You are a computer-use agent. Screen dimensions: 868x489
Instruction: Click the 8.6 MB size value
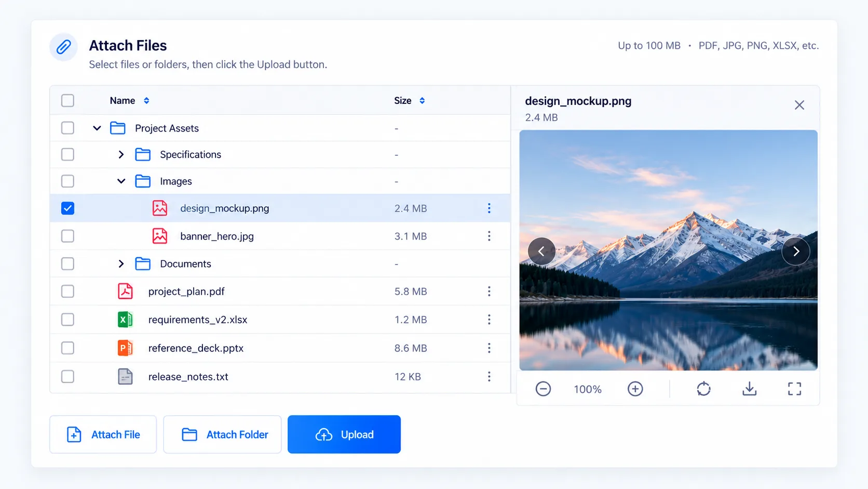(410, 348)
